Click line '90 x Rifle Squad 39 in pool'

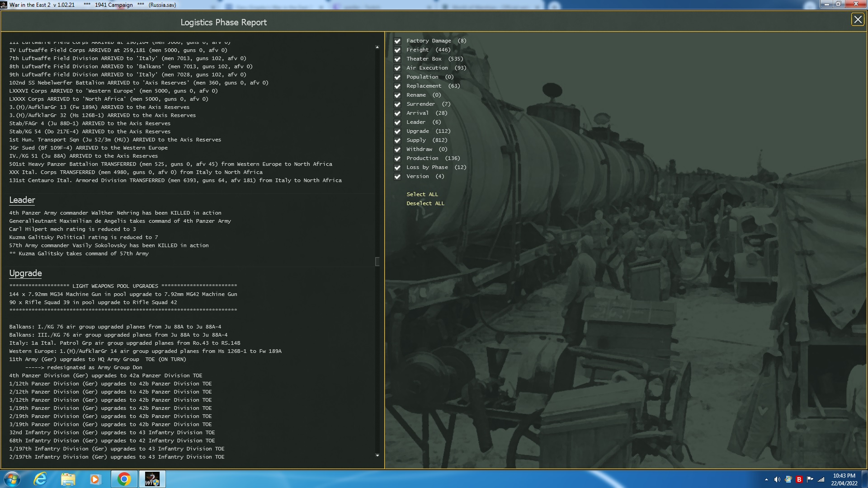click(93, 302)
